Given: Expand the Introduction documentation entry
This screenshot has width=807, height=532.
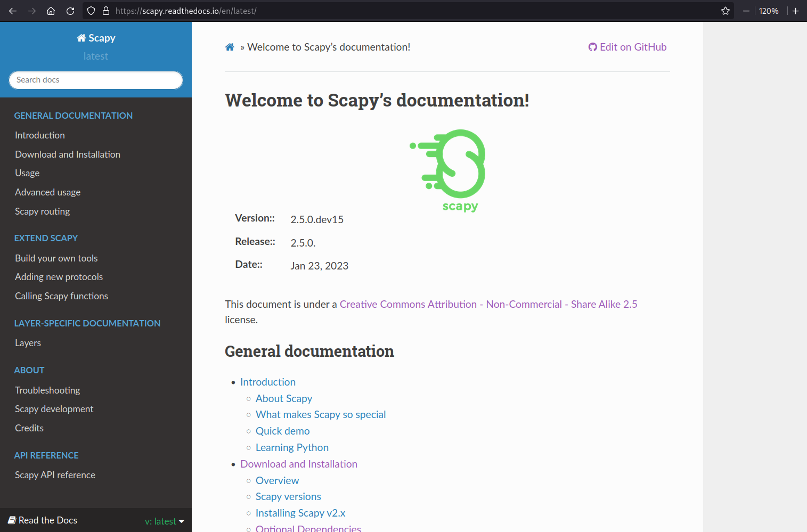Looking at the screenshot, I should [39, 135].
